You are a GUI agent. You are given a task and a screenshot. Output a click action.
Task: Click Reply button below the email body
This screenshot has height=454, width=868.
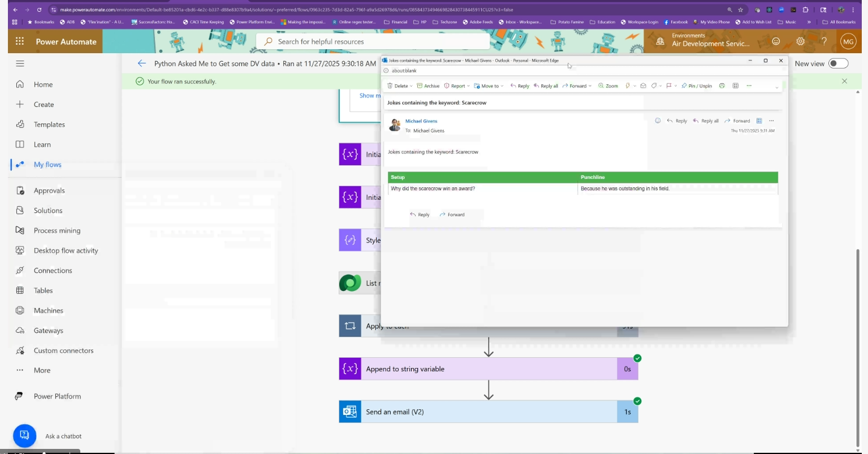coord(420,215)
